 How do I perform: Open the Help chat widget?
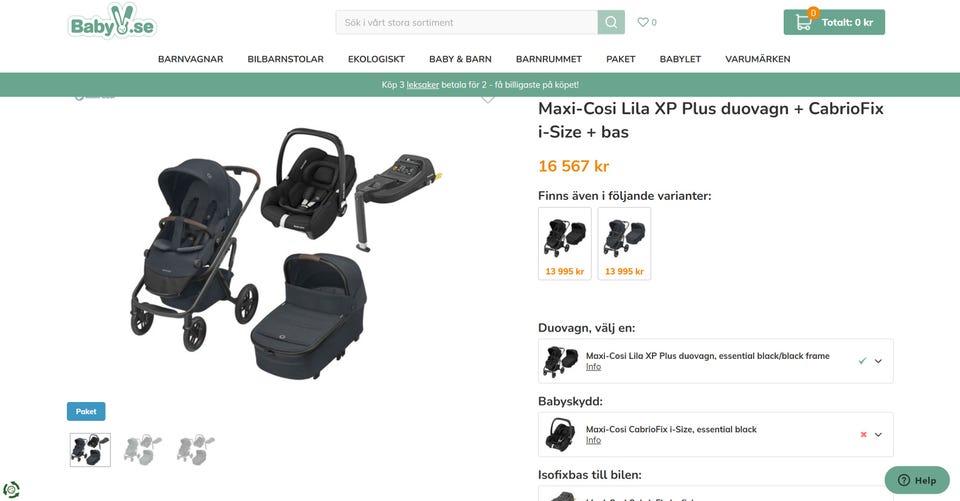pos(917,480)
